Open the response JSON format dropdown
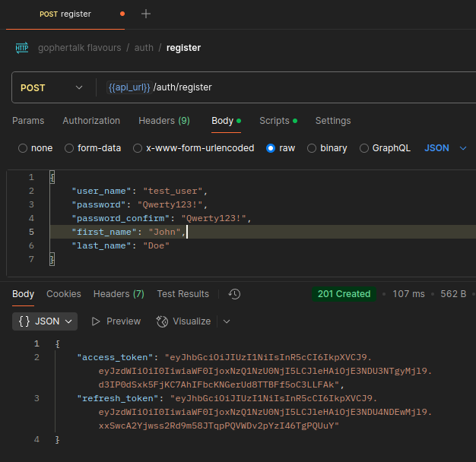Viewport: 476px width, 462px height. point(45,321)
